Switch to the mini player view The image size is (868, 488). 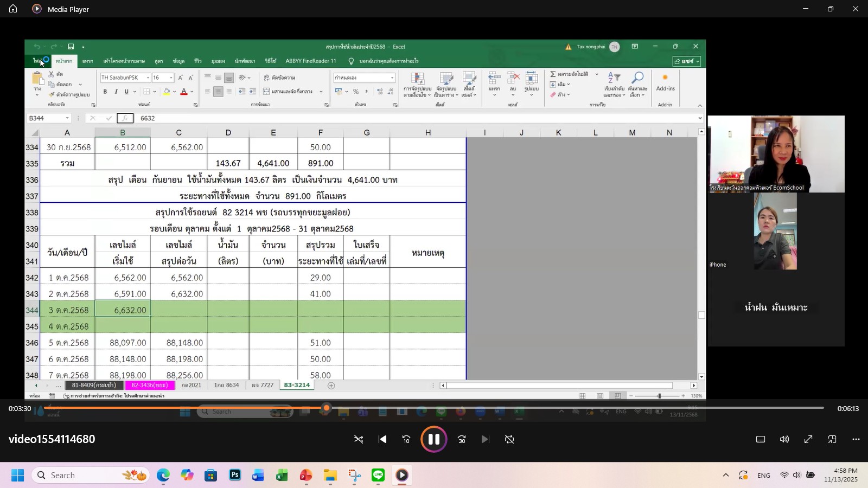tap(832, 439)
